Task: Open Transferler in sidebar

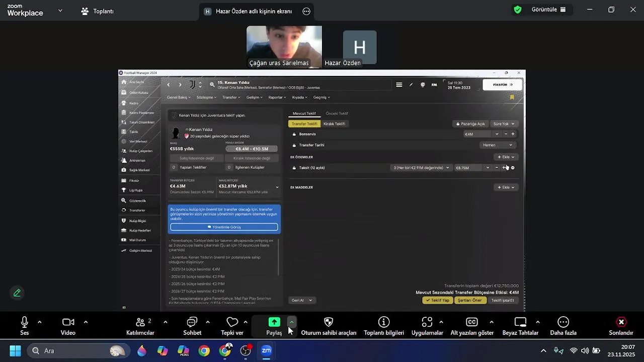Action: [137, 210]
